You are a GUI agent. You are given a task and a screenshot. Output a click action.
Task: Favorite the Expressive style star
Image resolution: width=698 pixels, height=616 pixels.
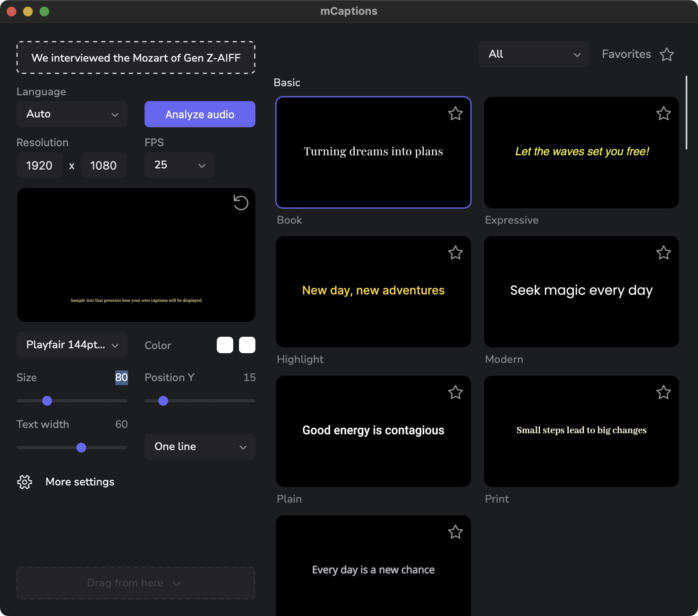(x=664, y=114)
